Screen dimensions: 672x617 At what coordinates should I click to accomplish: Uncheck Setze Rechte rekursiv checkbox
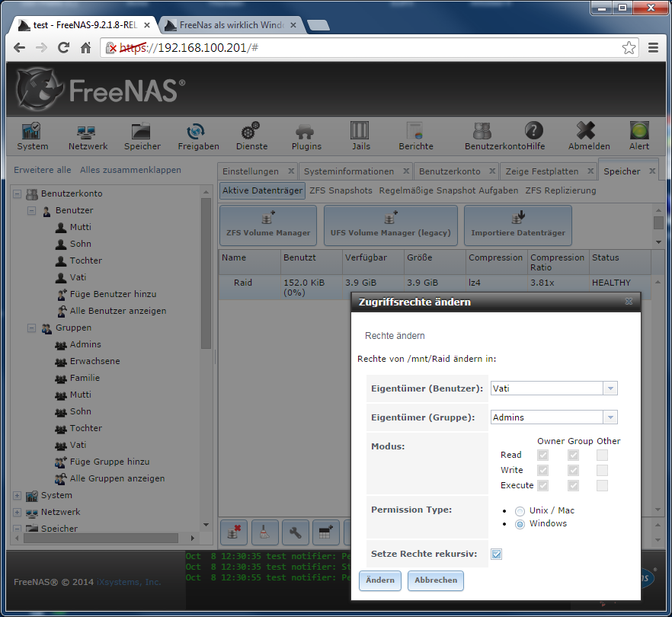click(x=496, y=554)
